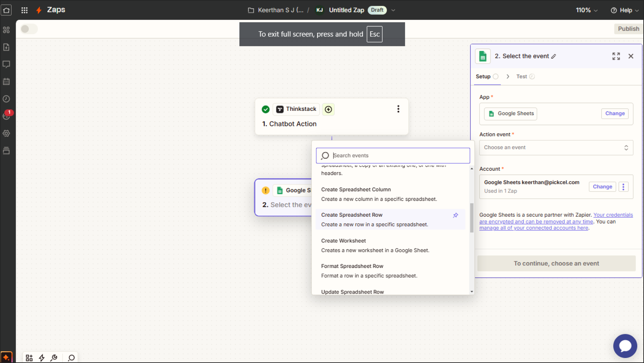Click the scroll down arrow of event list
This screenshot has height=363, width=644.
click(472, 292)
